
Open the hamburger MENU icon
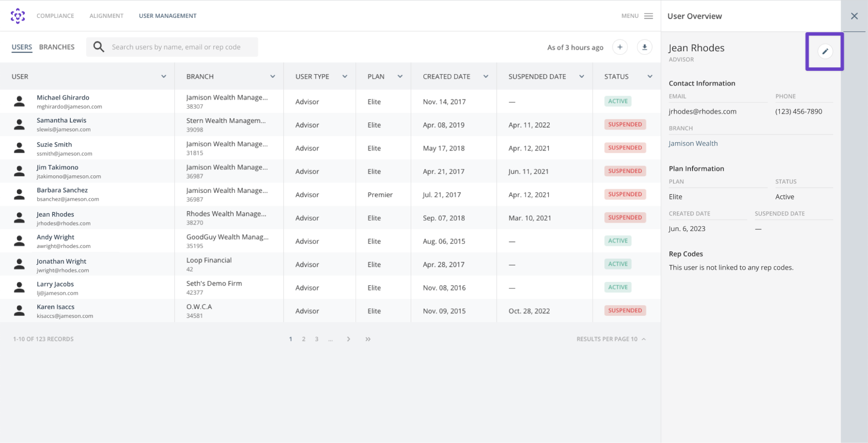coord(648,16)
